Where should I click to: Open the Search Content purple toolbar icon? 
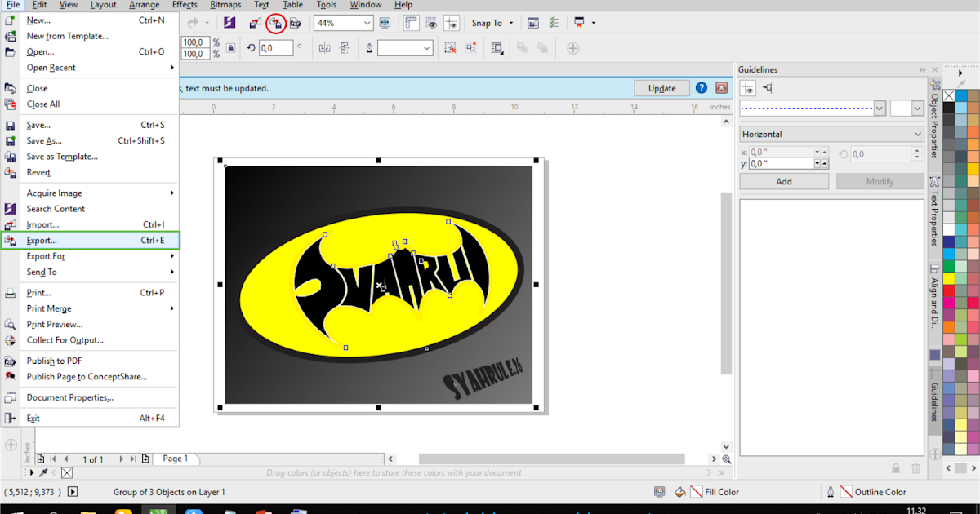pyautogui.click(x=230, y=23)
